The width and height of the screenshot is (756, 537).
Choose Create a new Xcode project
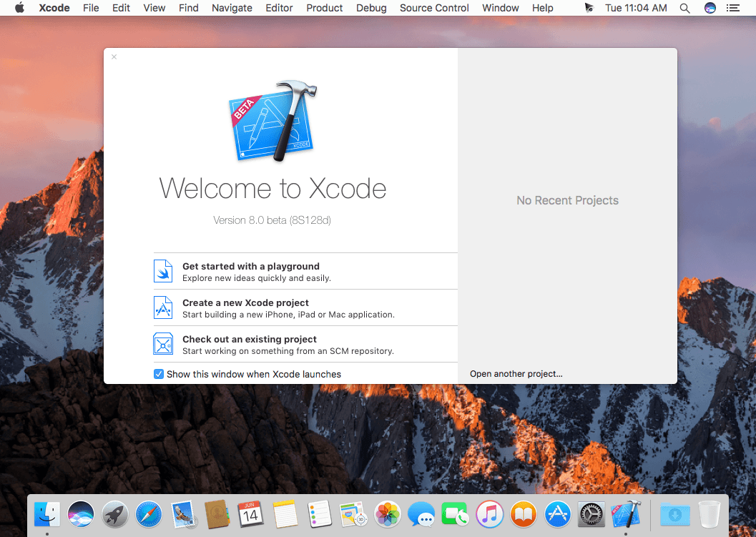[x=305, y=308]
